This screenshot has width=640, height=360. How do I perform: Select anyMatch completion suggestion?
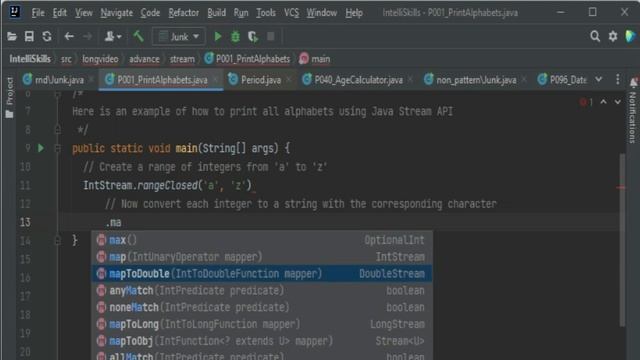point(262,290)
